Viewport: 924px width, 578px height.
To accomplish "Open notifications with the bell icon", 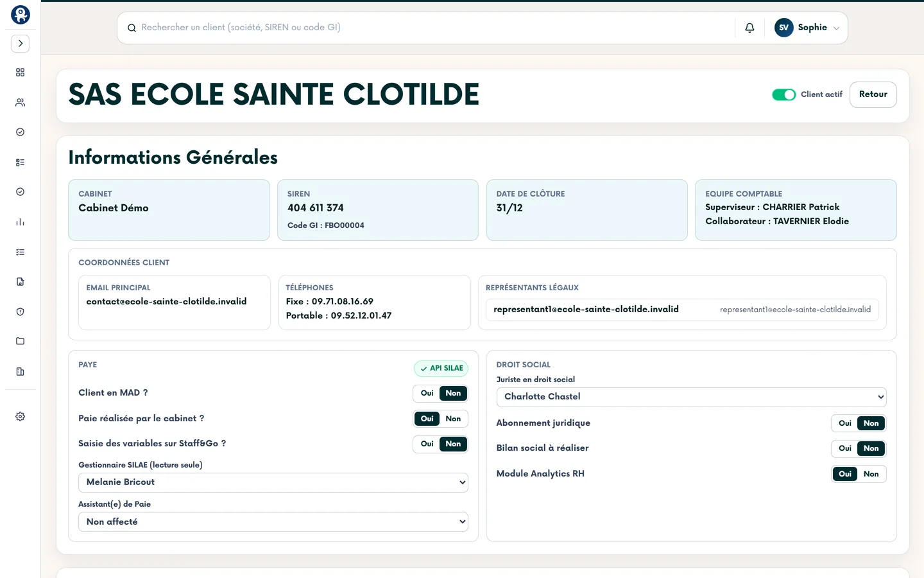I will [749, 28].
